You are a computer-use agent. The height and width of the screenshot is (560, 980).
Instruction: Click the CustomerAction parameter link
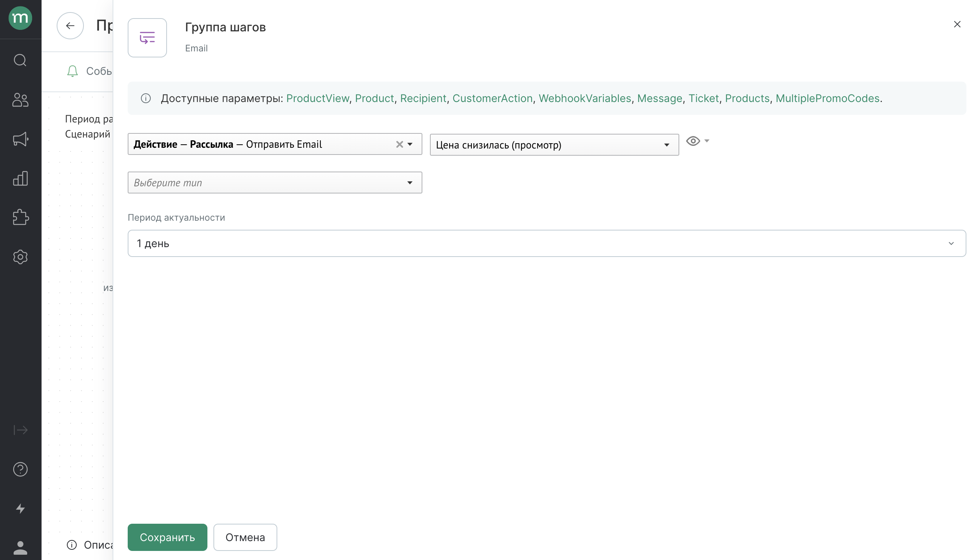(x=492, y=99)
